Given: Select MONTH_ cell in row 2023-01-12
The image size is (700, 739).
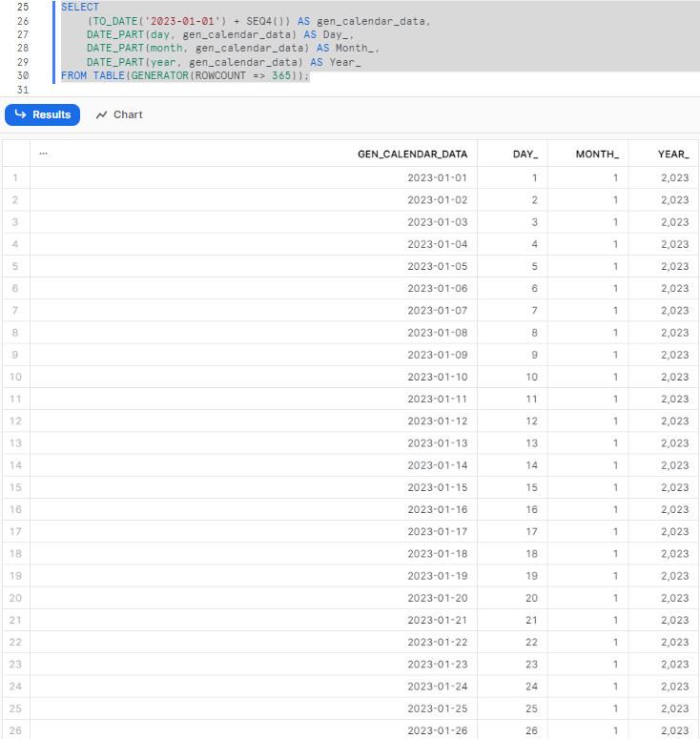Looking at the screenshot, I should click(588, 421).
